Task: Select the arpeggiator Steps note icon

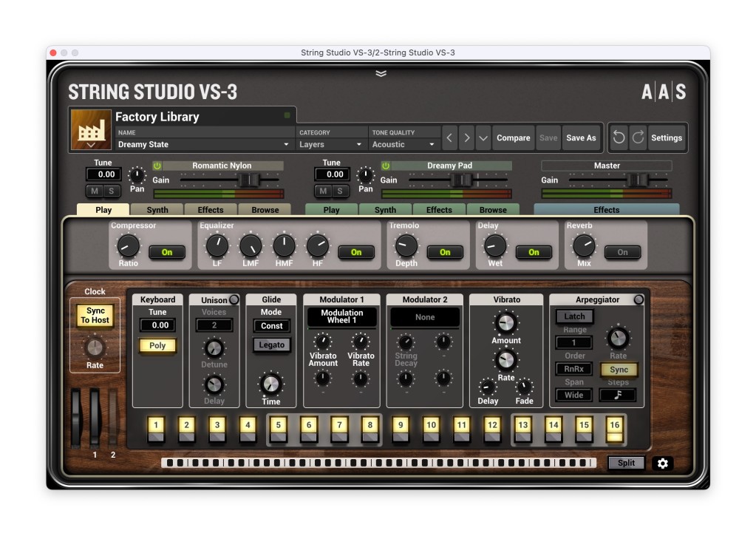Action: [618, 395]
